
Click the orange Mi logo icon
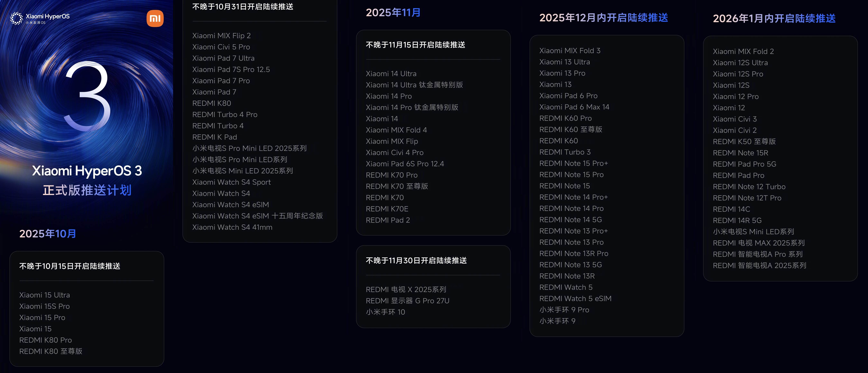coord(155,19)
